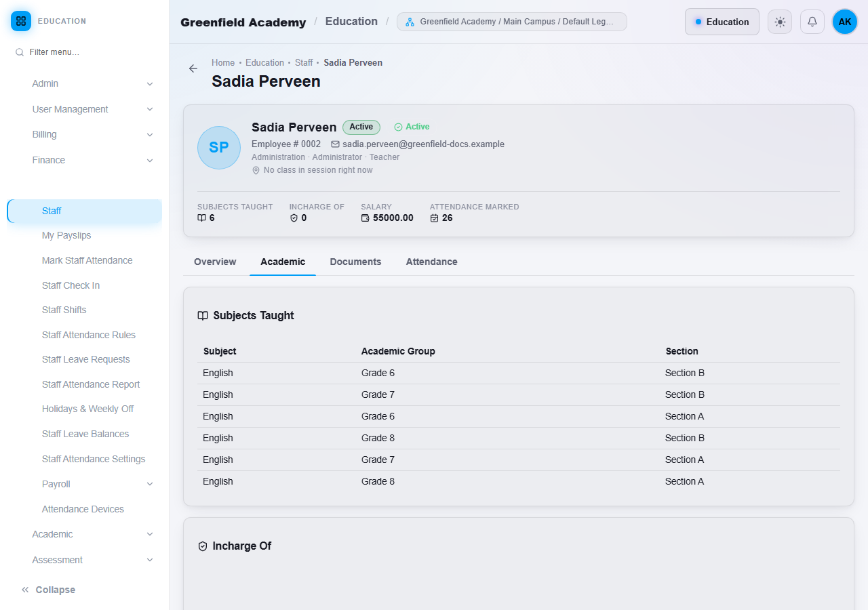
Task: Toggle the light/dark theme sun icon
Action: [x=780, y=22]
